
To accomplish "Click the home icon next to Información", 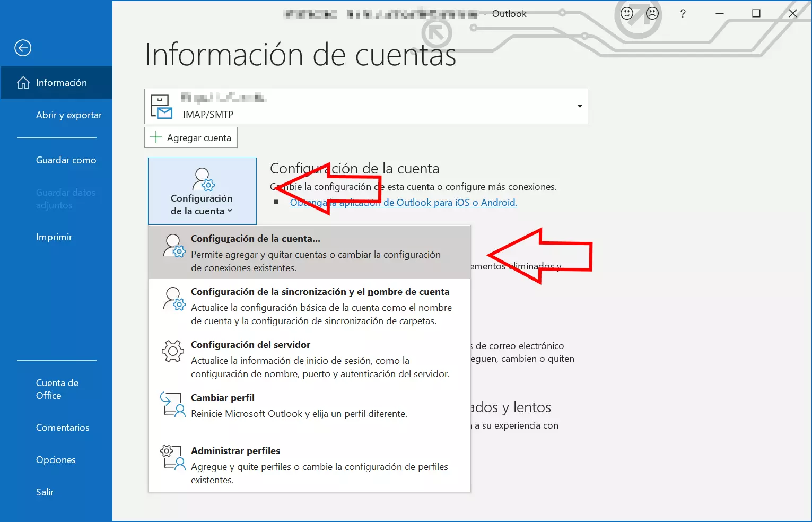I will 23,82.
